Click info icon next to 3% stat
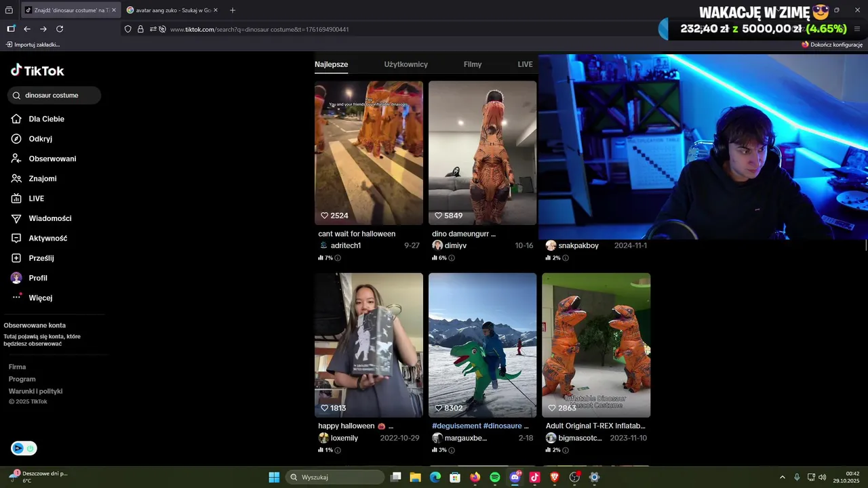The width and height of the screenshot is (868, 488). click(x=452, y=450)
